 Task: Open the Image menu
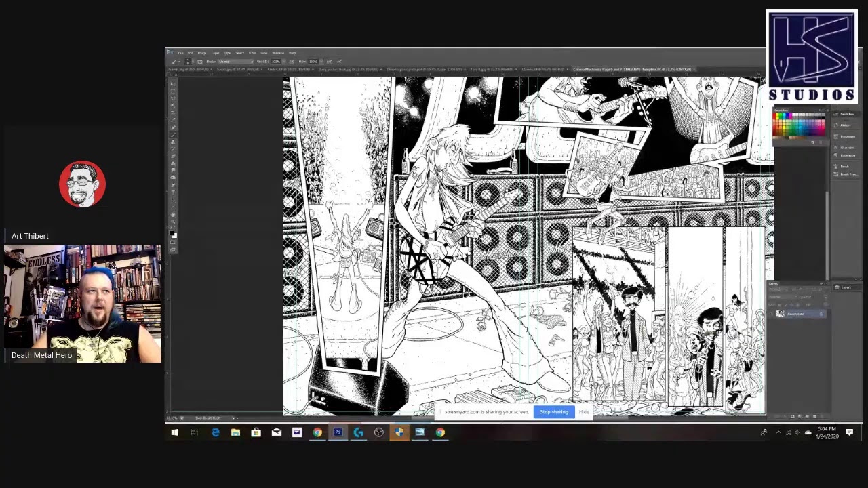tap(201, 53)
